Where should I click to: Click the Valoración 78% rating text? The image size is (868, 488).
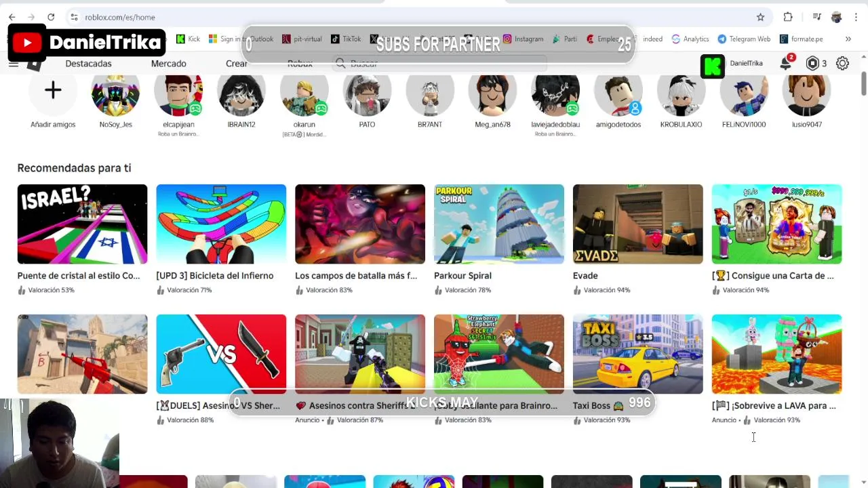point(468,290)
